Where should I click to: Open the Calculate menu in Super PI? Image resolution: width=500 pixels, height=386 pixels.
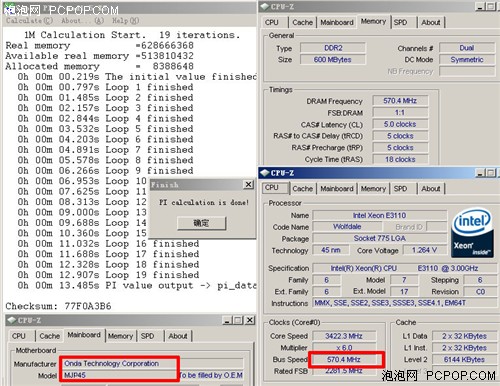29,21
